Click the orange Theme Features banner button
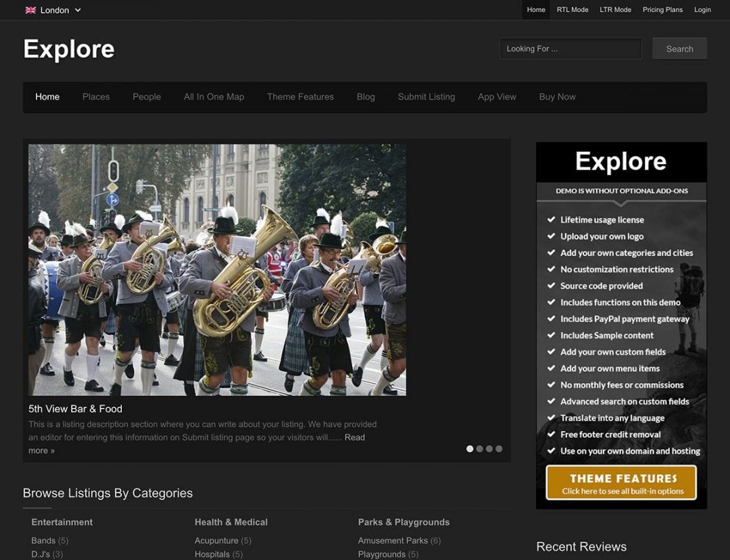This screenshot has height=560, width=730. pos(620,482)
